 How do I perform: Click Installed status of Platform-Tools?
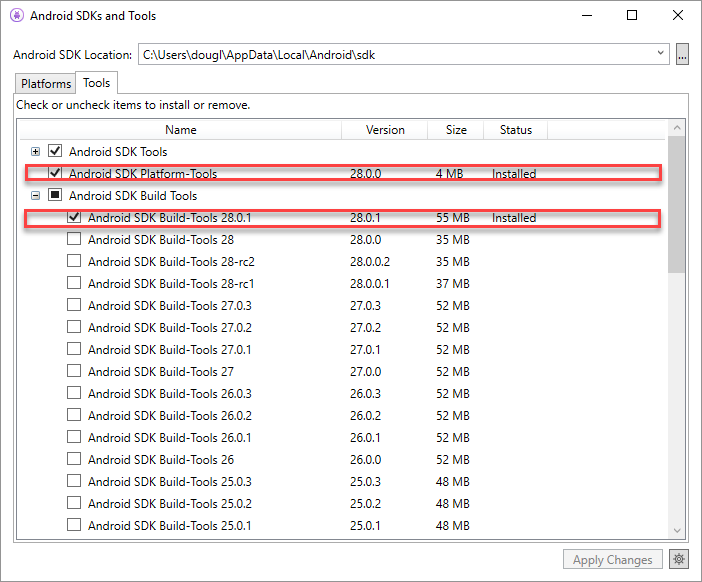click(514, 174)
